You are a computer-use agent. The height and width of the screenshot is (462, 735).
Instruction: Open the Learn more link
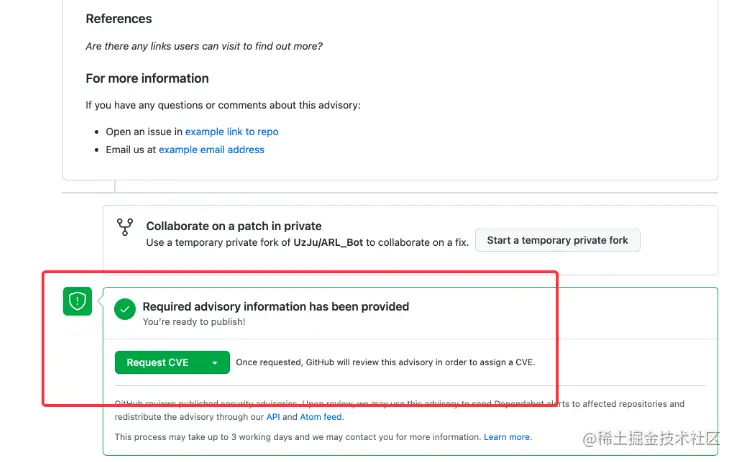coord(507,437)
